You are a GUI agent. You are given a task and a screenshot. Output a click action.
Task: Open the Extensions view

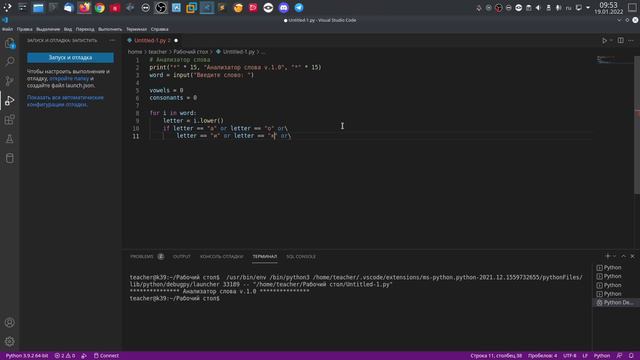9,120
